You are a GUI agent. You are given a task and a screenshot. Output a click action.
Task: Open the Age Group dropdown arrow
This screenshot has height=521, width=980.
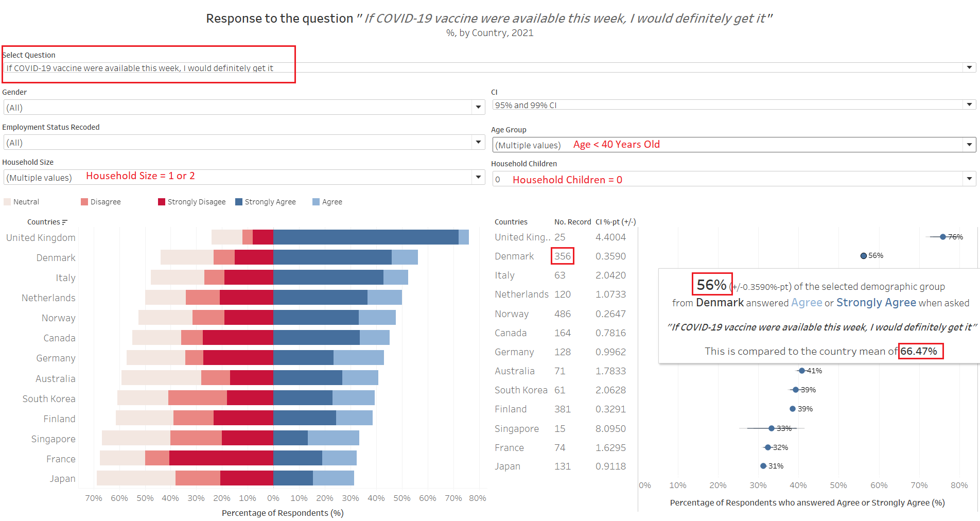[x=969, y=145]
